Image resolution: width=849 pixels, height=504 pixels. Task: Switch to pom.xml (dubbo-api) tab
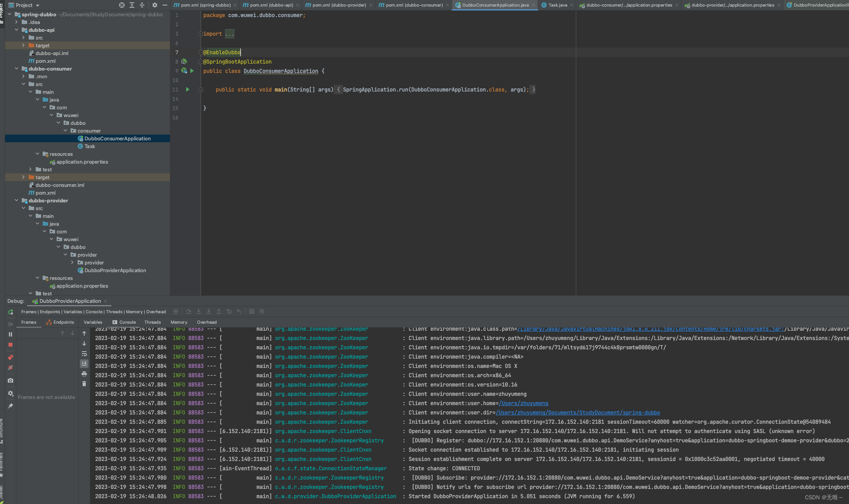[271, 5]
